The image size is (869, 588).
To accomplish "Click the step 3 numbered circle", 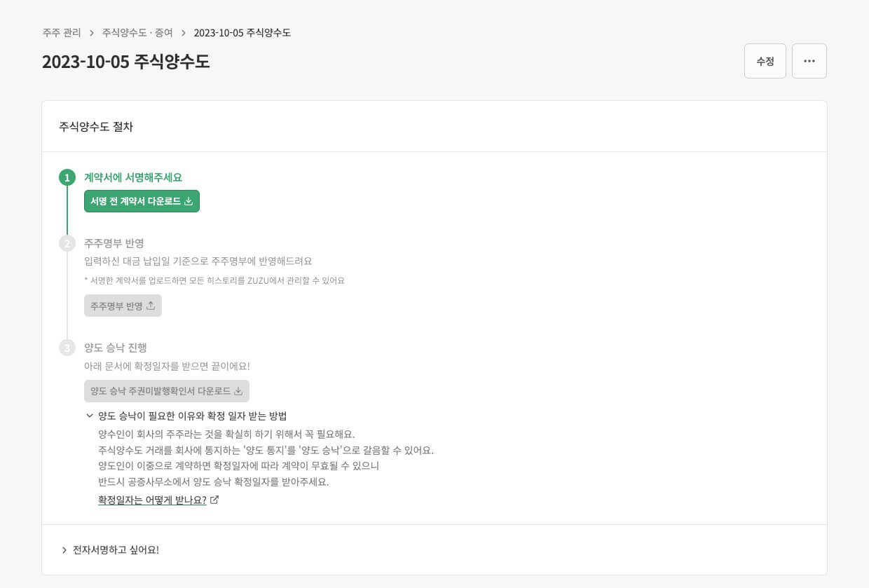I will pyautogui.click(x=67, y=348).
